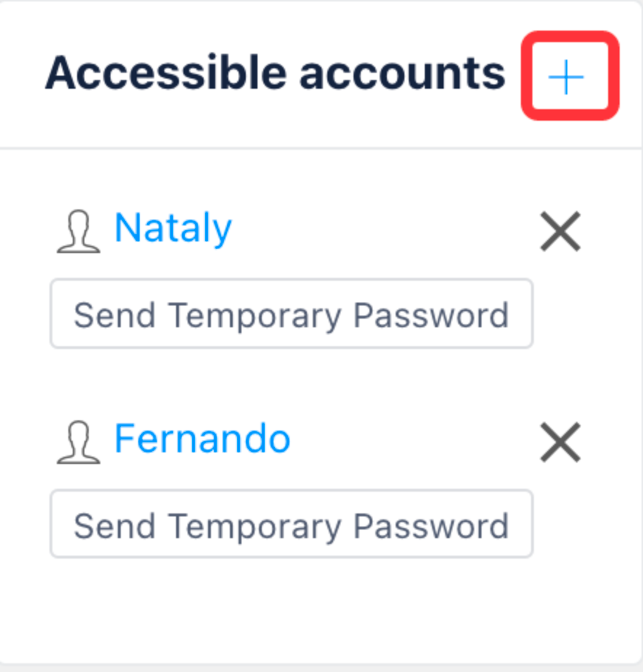Send temporary password to Fernando
This screenshot has width=643, height=672.
tap(292, 524)
